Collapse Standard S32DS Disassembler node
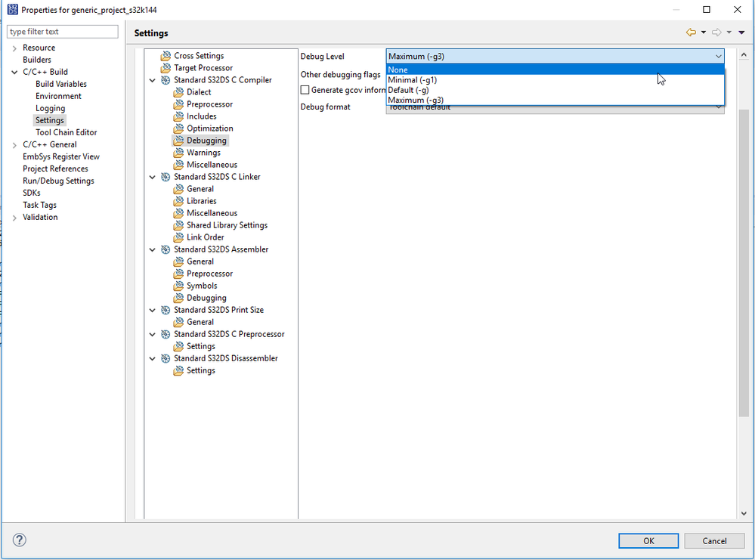 tap(153, 359)
